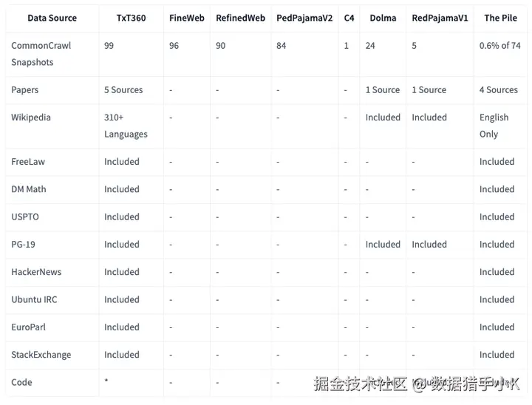Select DM Math 'Included' under The Pile
Viewport: 532px width, 405px height.
point(497,189)
